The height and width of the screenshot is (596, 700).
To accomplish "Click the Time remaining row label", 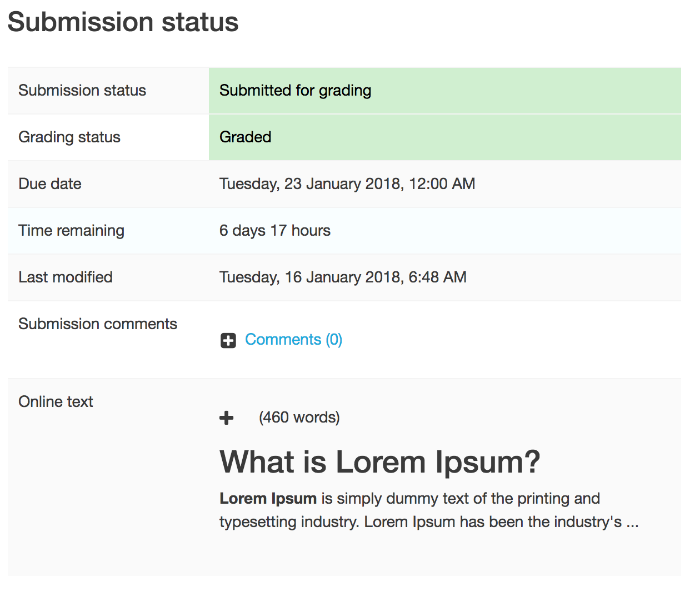I will point(71,231).
